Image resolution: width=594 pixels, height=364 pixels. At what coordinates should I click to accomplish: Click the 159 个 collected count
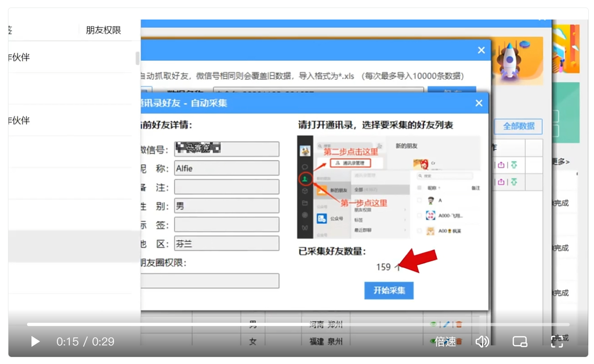tap(389, 267)
